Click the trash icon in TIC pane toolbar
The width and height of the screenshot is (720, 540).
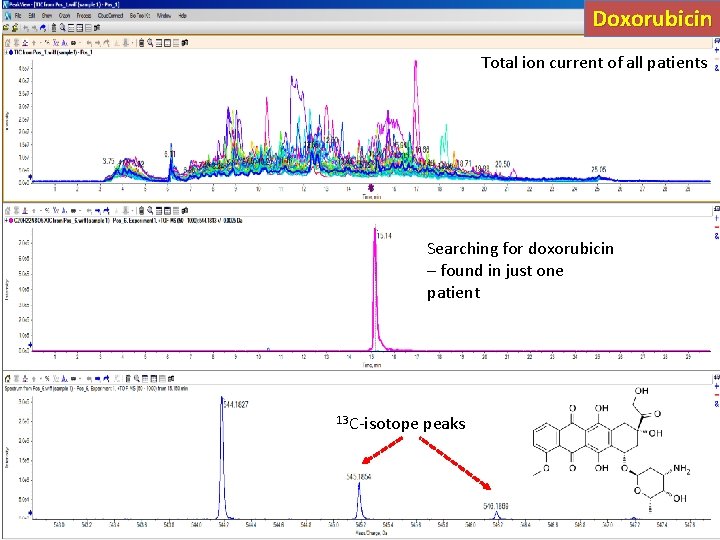[141, 43]
